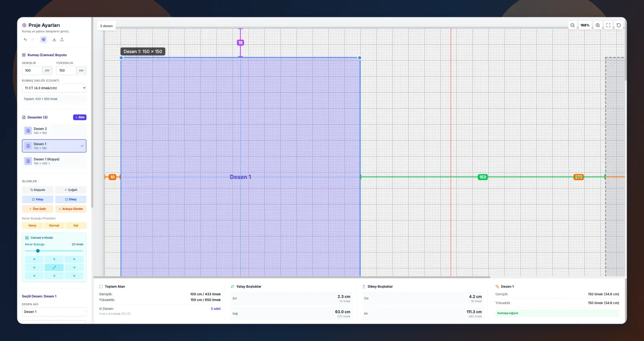Image resolution: width=644 pixels, height=341 pixels.
Task: Click the '3 adet' pattern count link
Action: (x=216, y=309)
